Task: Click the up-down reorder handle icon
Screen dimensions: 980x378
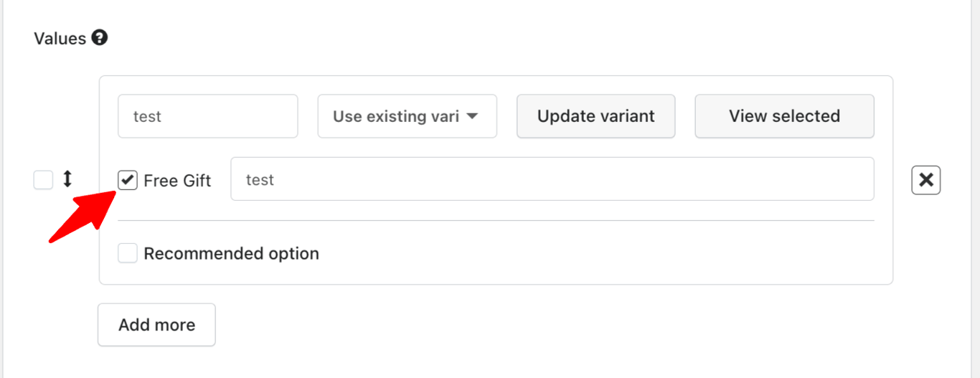Action: (x=67, y=179)
